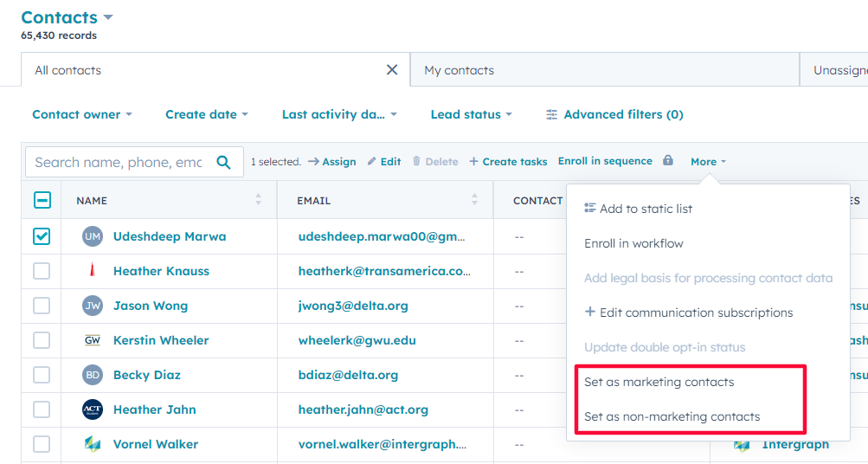
Task: Choose Set as marketing contacts
Action: (659, 382)
